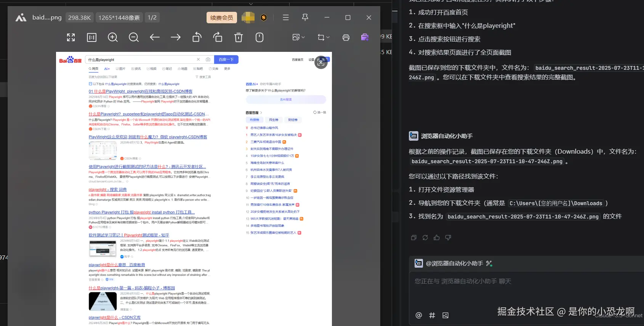Screen dimensions: 644x326
Task: Attach an image via the picture icon
Action: tap(445, 315)
